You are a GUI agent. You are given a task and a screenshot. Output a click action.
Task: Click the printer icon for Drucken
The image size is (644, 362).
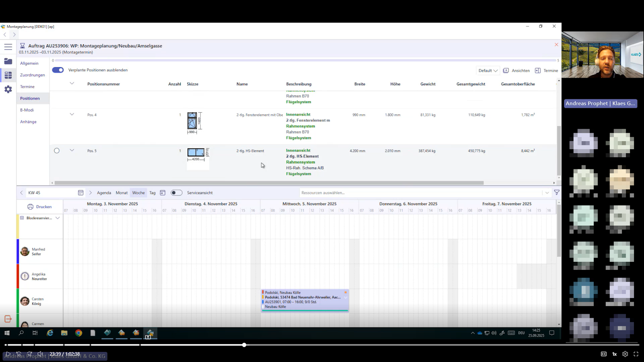[30, 207]
